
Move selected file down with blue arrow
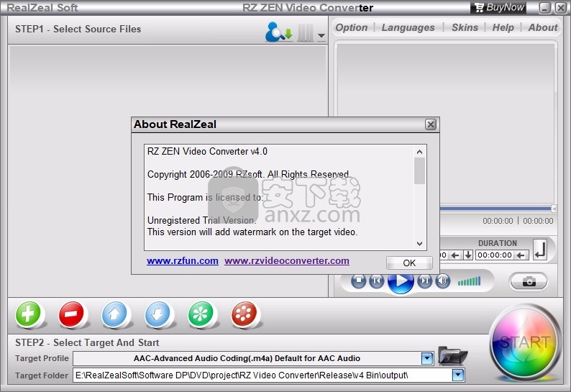(x=157, y=314)
